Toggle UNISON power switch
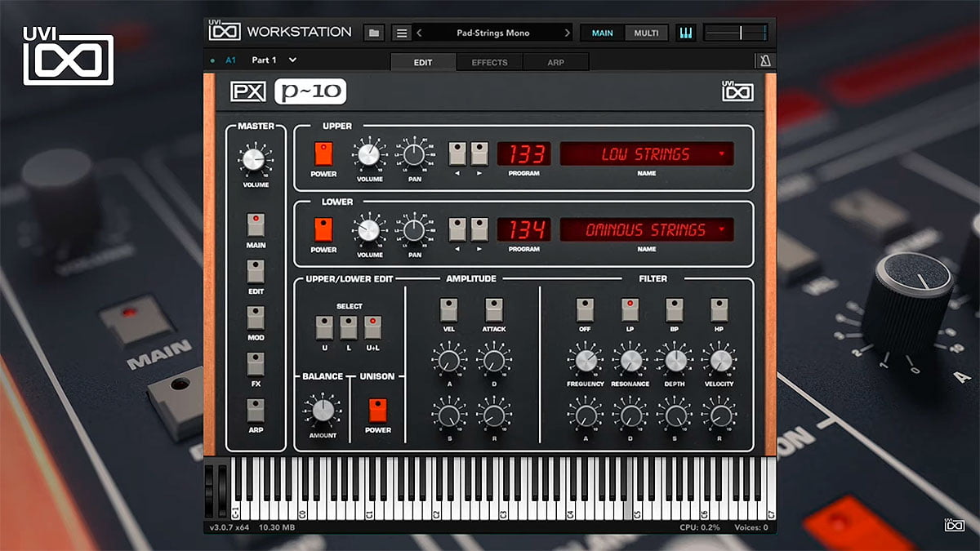Viewport: 980px width, 551px height. pyautogui.click(x=377, y=411)
